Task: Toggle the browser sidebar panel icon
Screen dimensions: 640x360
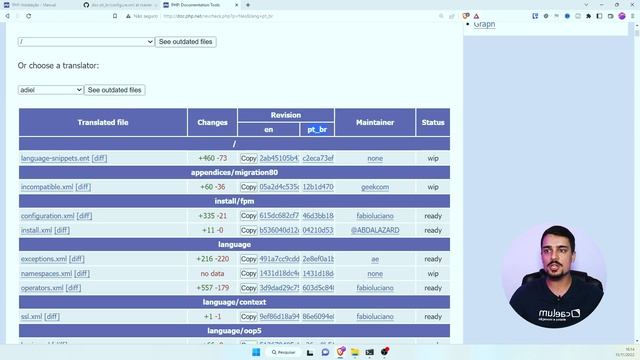Action: [599, 16]
